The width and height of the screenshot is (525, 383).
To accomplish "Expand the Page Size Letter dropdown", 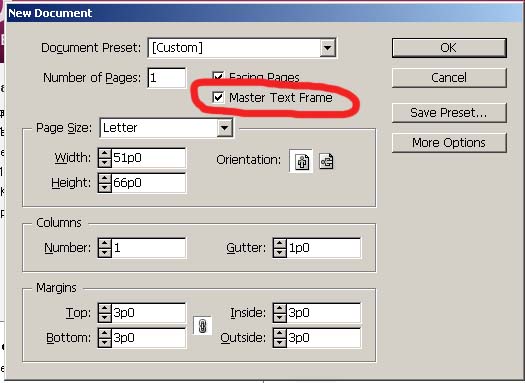I will point(224,128).
